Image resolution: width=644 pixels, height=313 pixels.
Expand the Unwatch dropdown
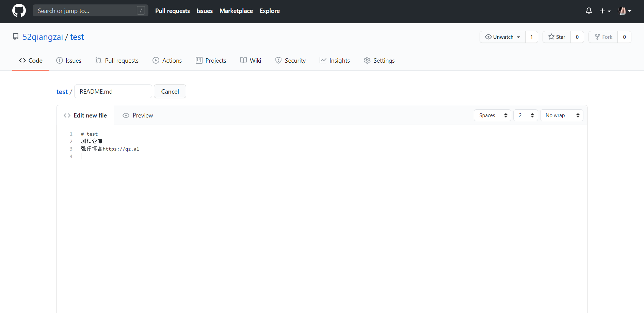coord(503,37)
